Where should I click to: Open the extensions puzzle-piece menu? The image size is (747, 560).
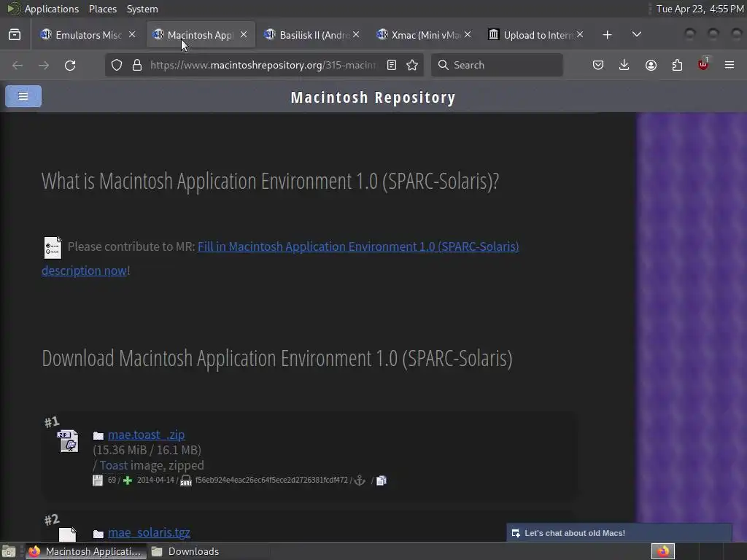coord(677,65)
